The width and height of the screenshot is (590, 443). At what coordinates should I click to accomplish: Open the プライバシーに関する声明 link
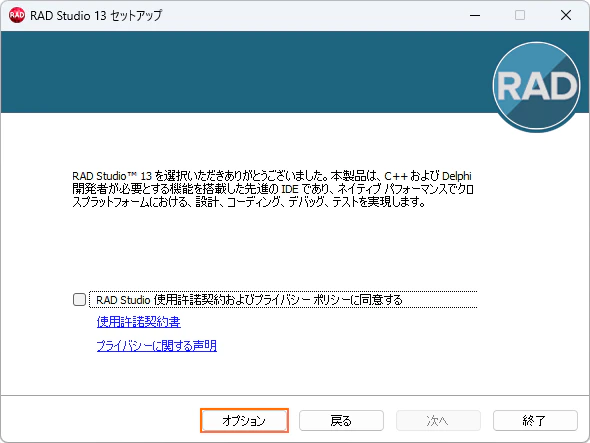pos(157,346)
